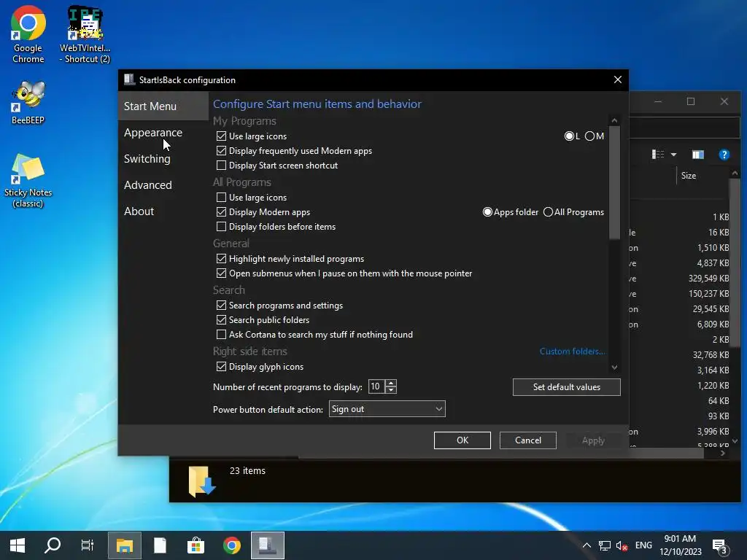Expand Explorer view options dropdown arrow

[x=673, y=155]
